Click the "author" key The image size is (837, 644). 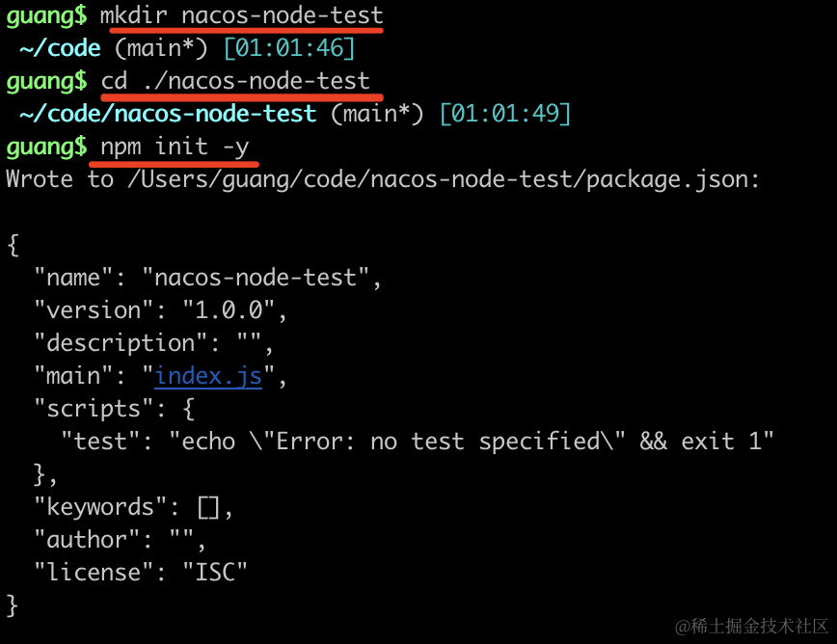tap(94, 540)
